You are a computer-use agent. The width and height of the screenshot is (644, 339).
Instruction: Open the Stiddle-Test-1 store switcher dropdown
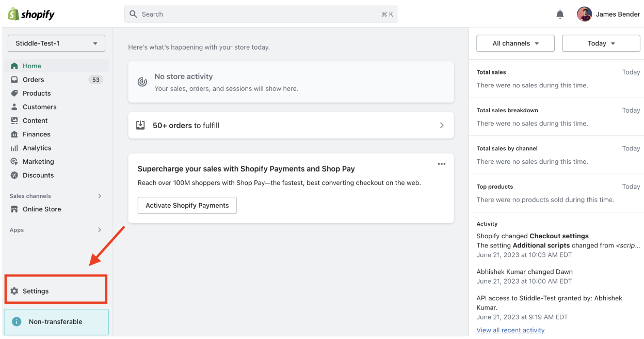56,43
